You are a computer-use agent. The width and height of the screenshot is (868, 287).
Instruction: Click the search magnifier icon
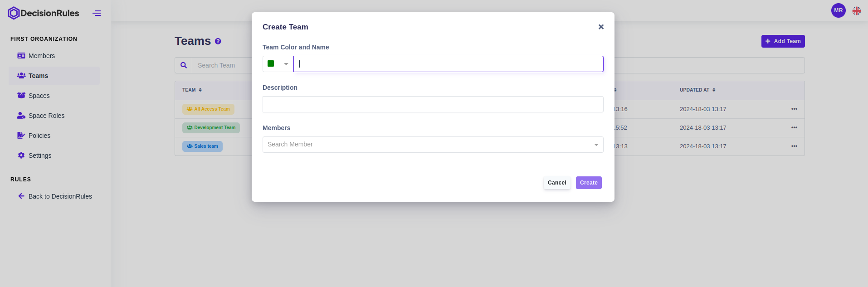184,65
